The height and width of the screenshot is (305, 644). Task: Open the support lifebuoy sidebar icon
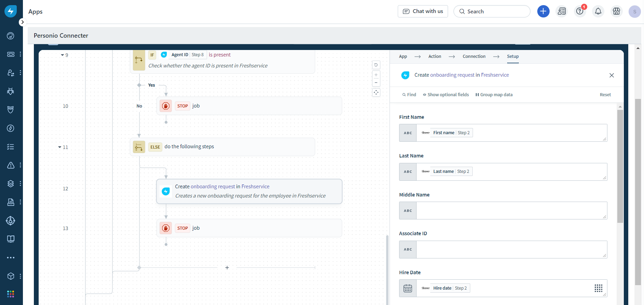pyautogui.click(x=11, y=221)
